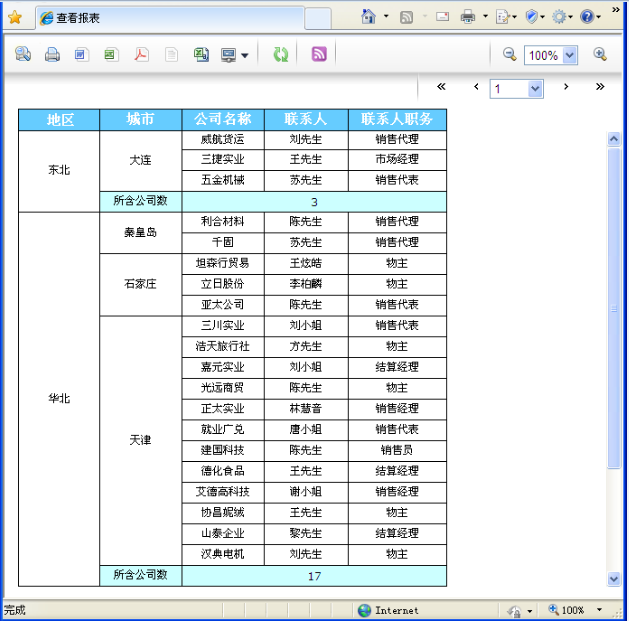Click the Read Mail icon

[442, 16]
